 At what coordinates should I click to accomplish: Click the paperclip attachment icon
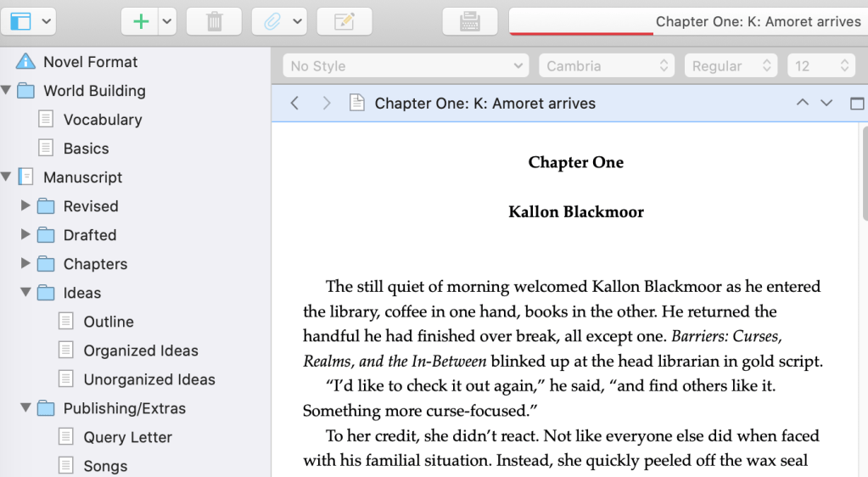[271, 22]
